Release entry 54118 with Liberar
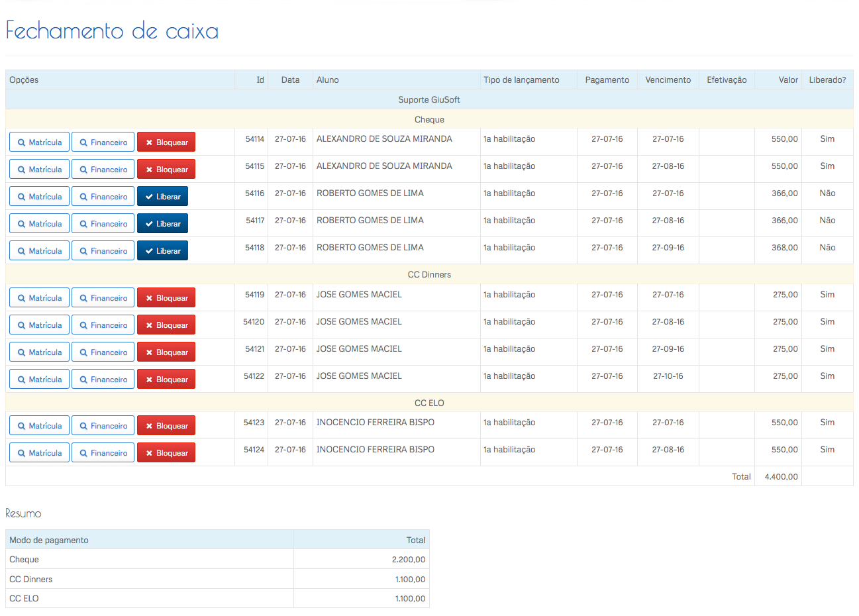This screenshot has height=616, width=859. click(x=162, y=251)
